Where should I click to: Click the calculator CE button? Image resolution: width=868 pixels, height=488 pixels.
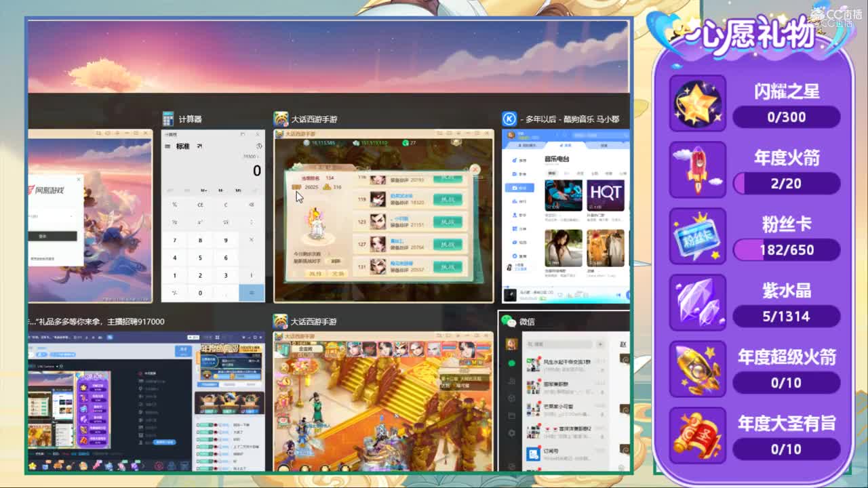pos(200,205)
